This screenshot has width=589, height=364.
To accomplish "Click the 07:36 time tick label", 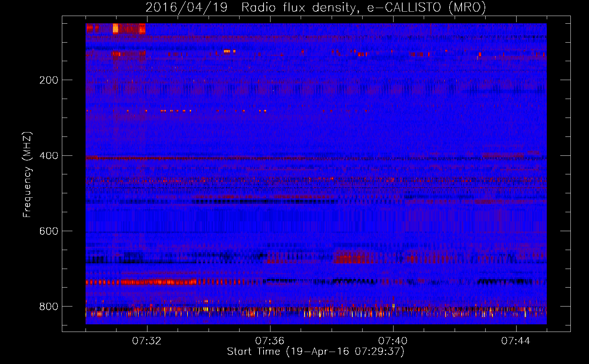I will (270, 341).
